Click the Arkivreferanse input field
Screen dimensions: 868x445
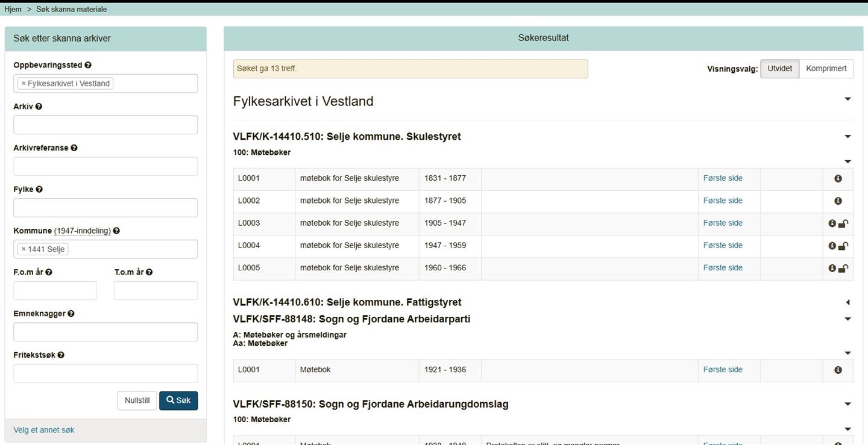click(105, 166)
